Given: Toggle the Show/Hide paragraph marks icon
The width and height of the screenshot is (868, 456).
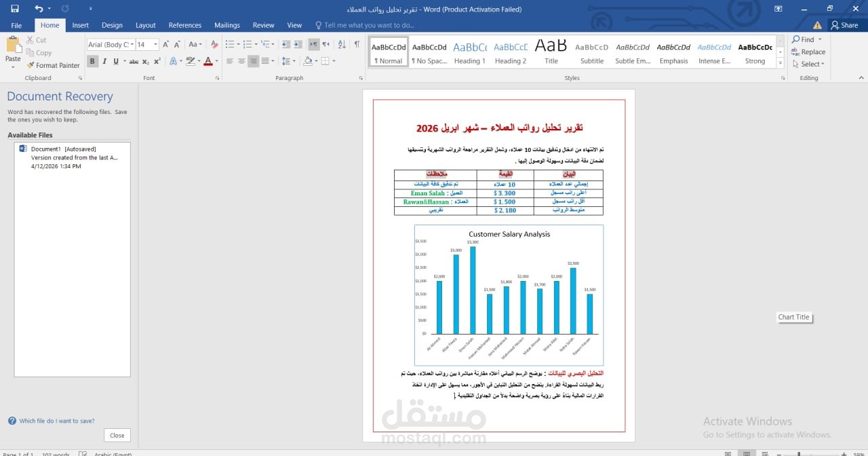Looking at the screenshot, I should (x=357, y=44).
